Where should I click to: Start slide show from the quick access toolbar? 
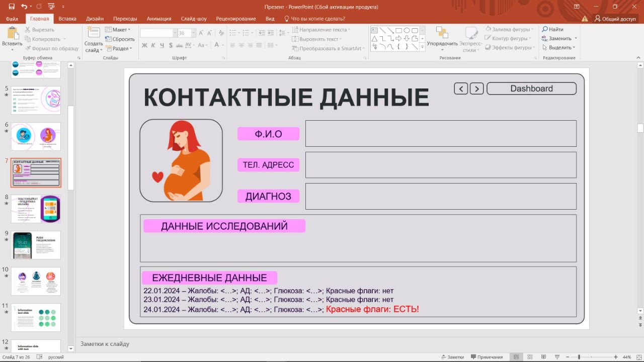[51, 7]
